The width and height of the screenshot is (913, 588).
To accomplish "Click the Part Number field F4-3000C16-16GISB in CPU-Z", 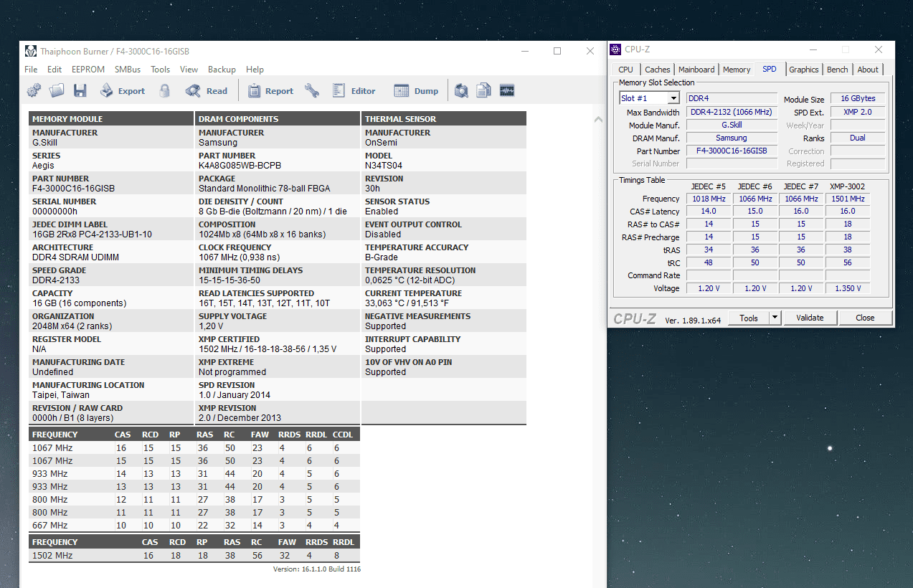I will (732, 151).
